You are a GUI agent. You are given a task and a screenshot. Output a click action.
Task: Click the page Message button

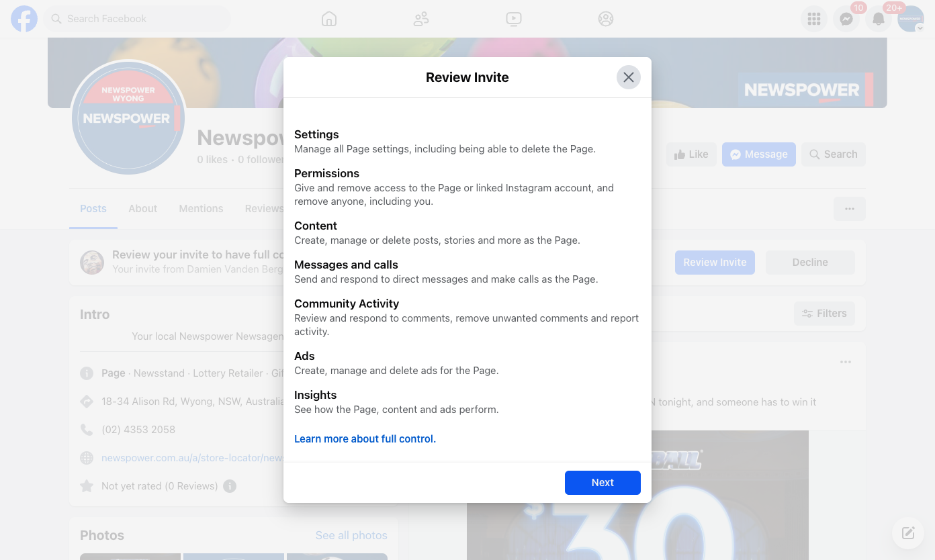coord(759,154)
